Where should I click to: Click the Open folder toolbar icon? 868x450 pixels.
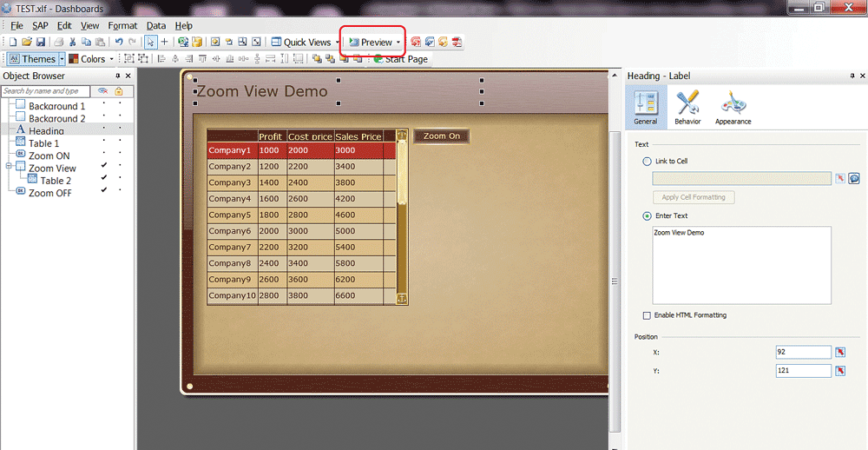27,42
